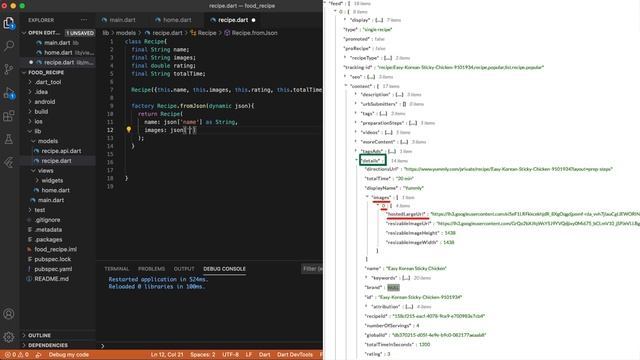
Task: Click the UTF-8 encoding status item
Action: (x=230, y=355)
